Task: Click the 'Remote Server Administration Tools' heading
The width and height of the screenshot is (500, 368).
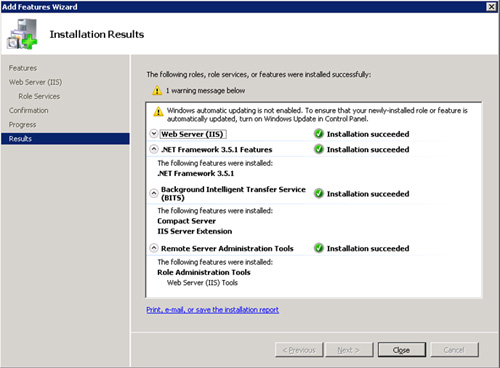Action: point(227,248)
